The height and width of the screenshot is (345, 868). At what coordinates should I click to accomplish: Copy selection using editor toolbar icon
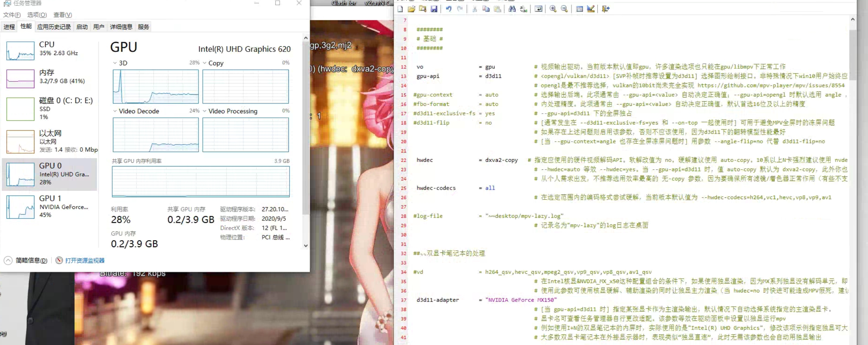click(x=486, y=9)
